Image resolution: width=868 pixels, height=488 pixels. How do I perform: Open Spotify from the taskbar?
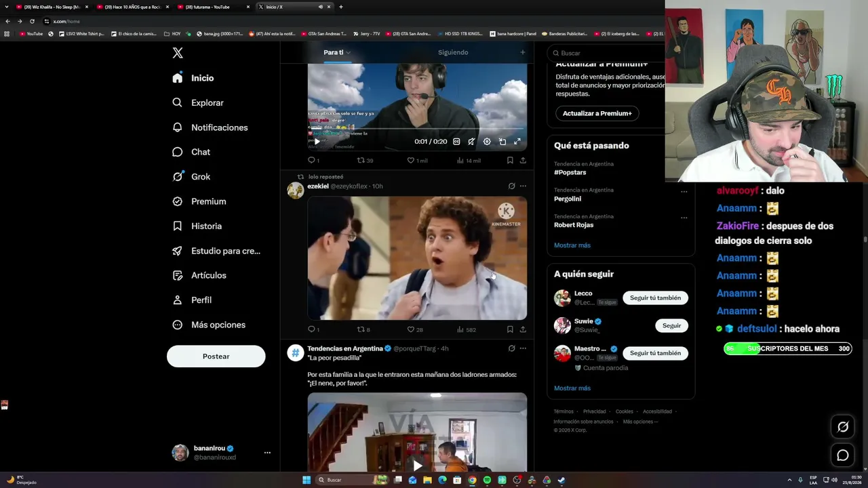tap(487, 480)
